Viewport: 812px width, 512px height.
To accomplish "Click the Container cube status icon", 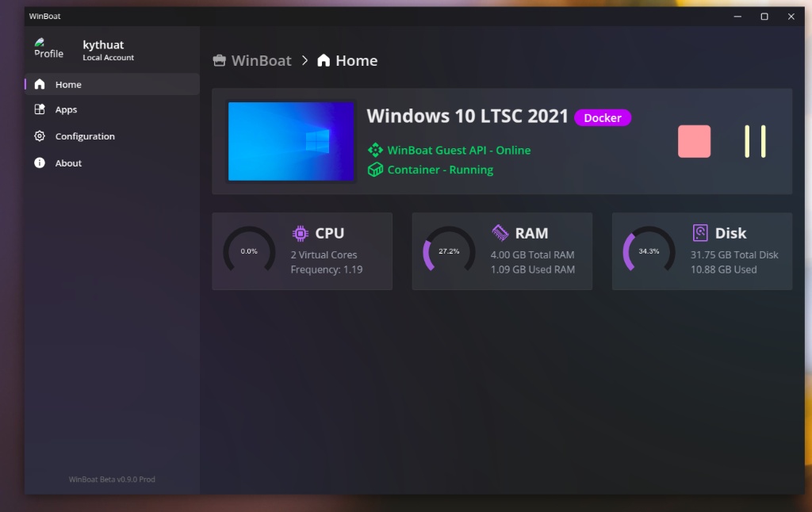I will tap(375, 170).
